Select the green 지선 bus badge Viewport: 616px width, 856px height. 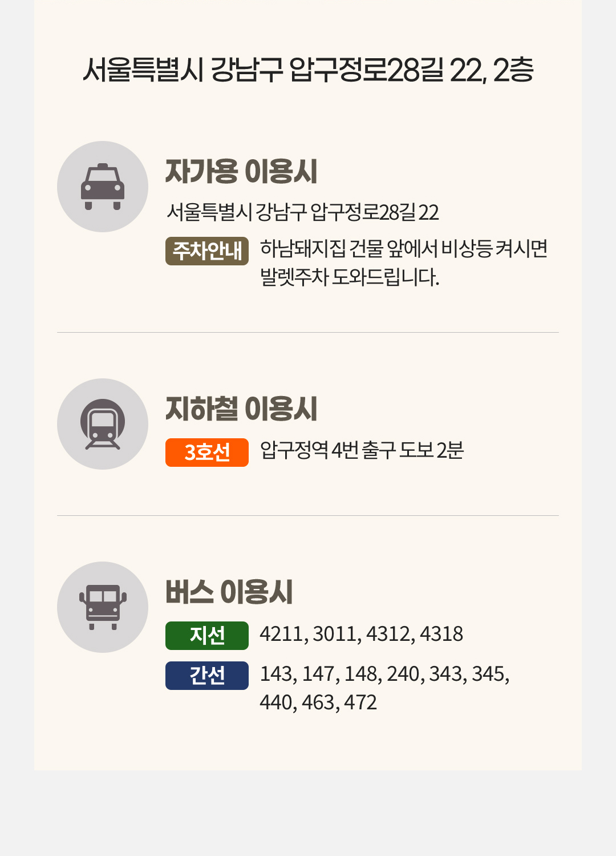(x=207, y=636)
